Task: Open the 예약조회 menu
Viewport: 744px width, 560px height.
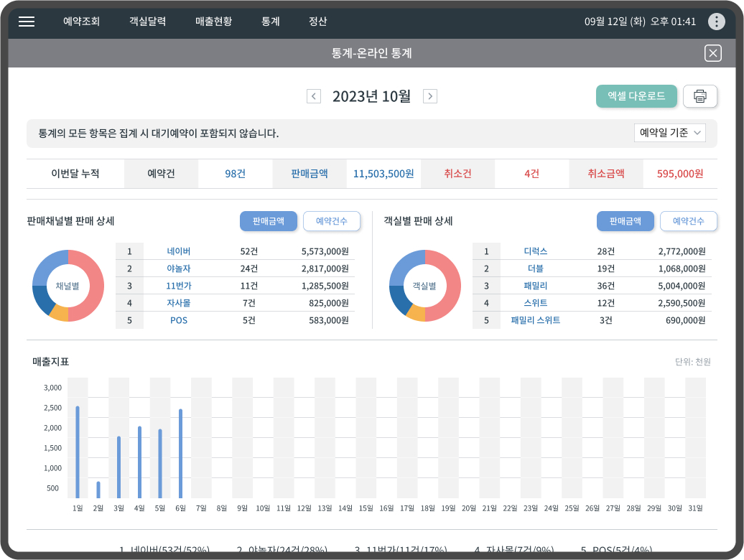Action: point(82,22)
